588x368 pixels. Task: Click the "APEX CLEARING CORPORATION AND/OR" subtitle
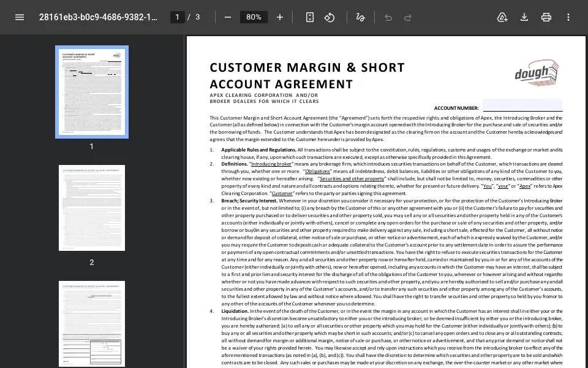coord(263,96)
